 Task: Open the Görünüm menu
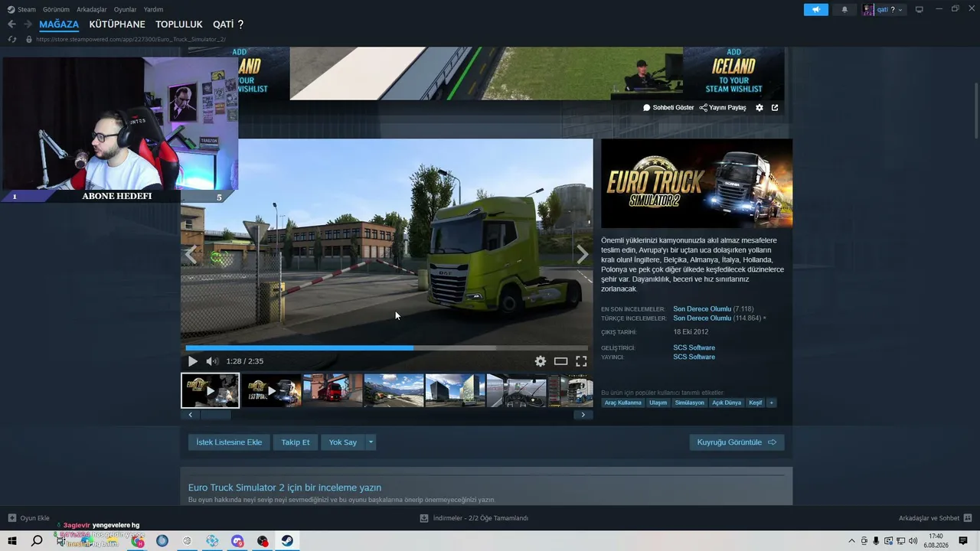(x=56, y=9)
